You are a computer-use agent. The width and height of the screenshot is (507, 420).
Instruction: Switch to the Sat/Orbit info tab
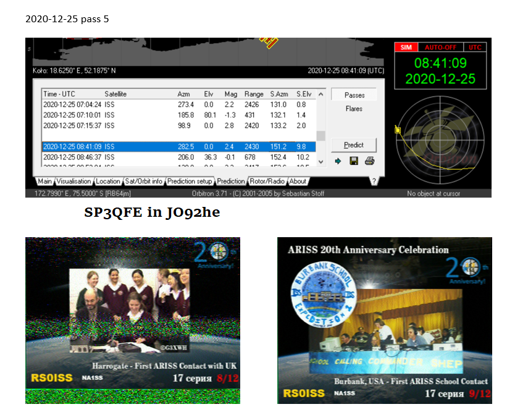point(143,182)
